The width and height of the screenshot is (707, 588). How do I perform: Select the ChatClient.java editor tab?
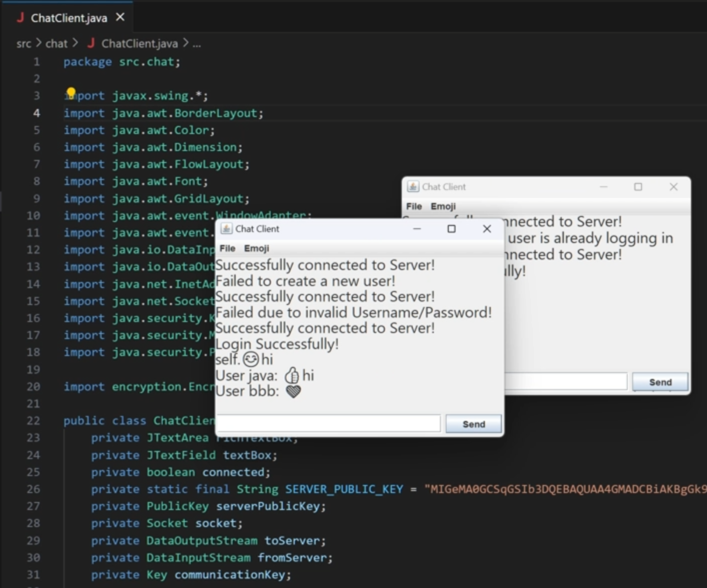[x=69, y=18]
